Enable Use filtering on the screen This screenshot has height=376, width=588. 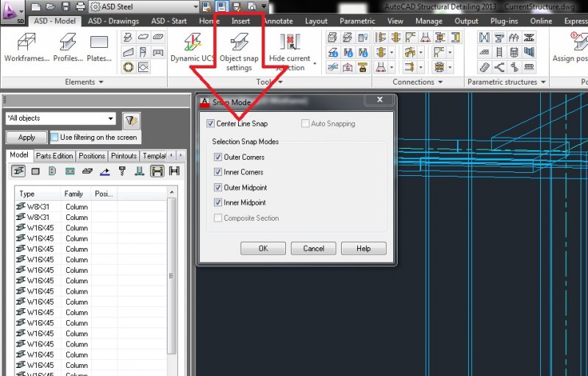pyautogui.click(x=54, y=138)
